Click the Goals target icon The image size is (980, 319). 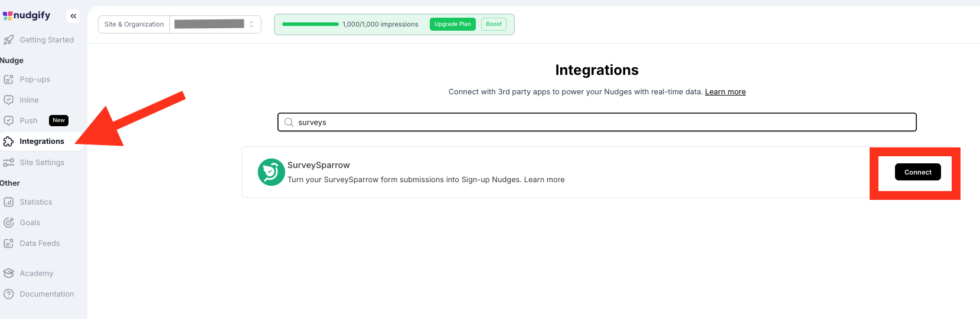8,223
